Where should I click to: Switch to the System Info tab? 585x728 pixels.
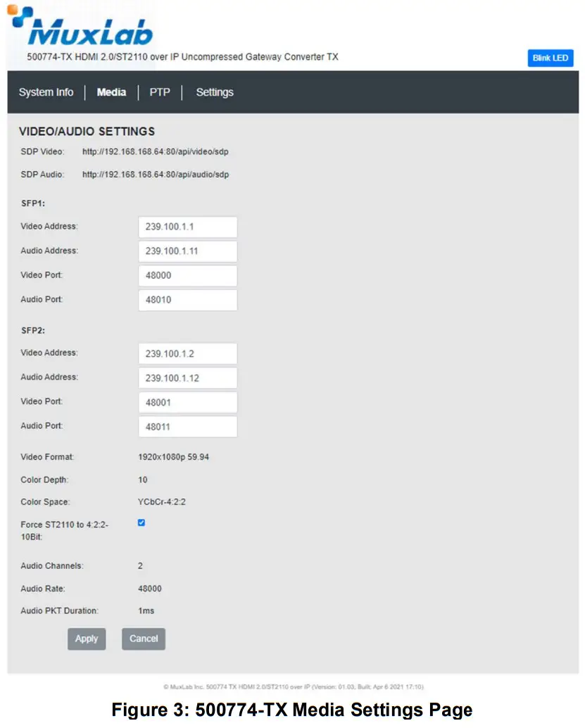coord(46,92)
